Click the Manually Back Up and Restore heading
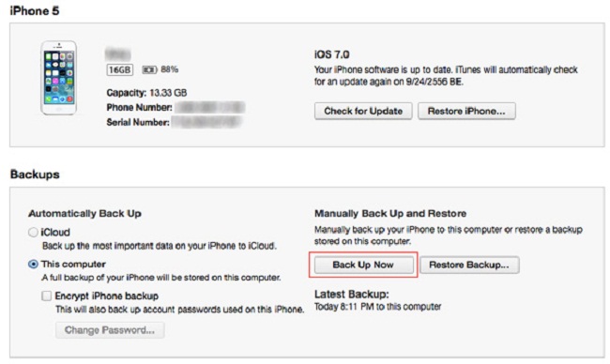Screen dimensions: 610x364 (x=390, y=214)
